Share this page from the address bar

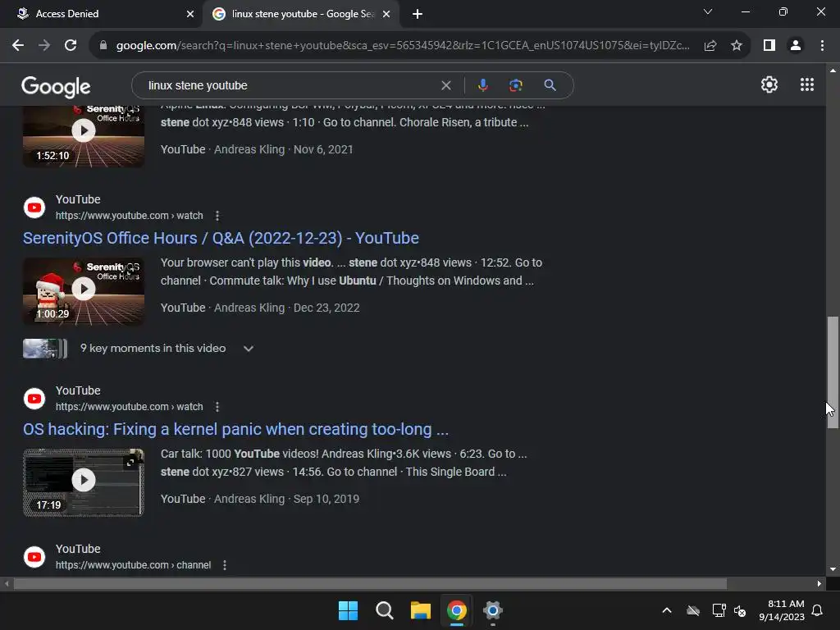(x=710, y=46)
